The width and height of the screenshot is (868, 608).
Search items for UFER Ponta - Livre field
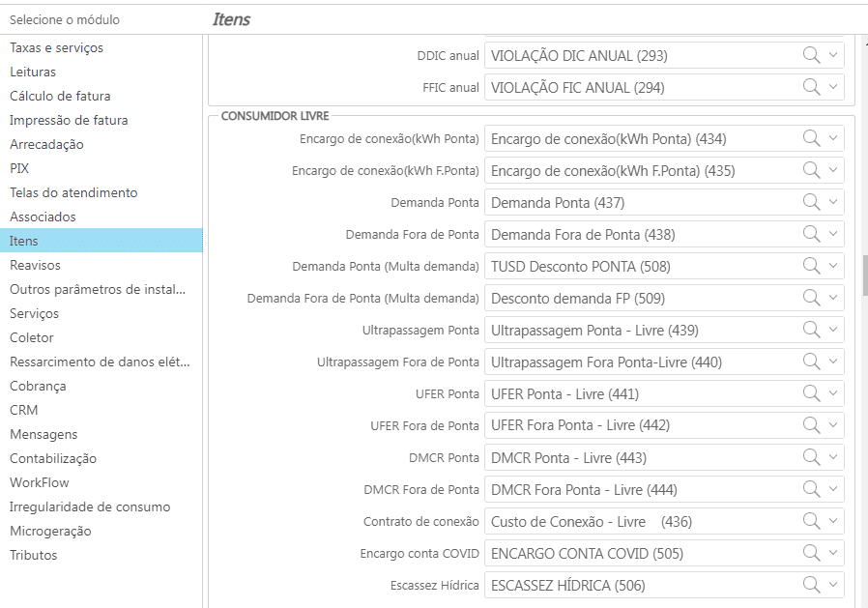tap(811, 393)
